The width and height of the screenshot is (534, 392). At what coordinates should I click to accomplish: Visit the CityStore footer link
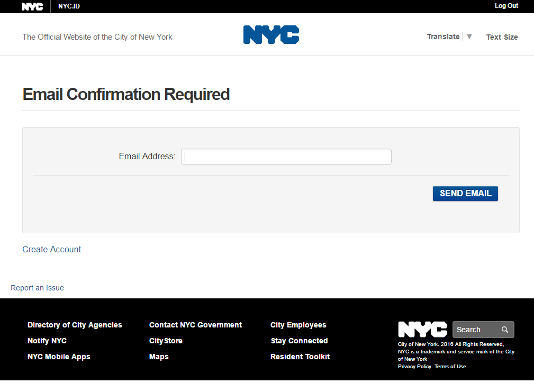pos(166,341)
